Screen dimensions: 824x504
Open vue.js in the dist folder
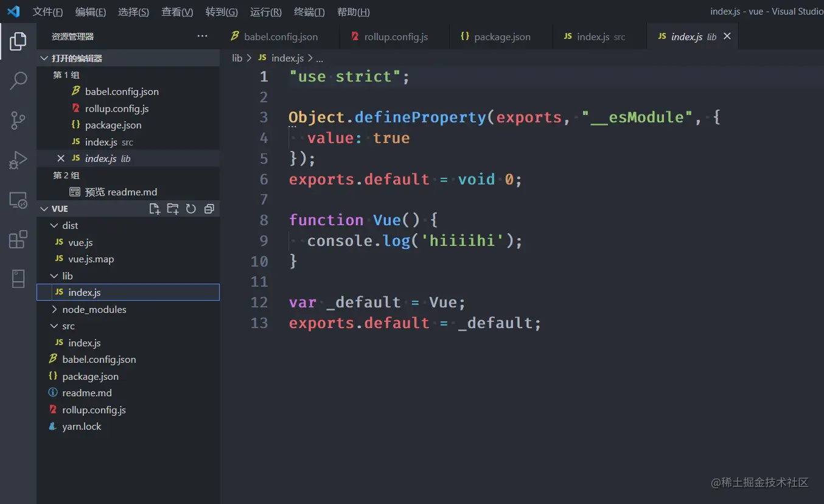(x=128, y=242)
